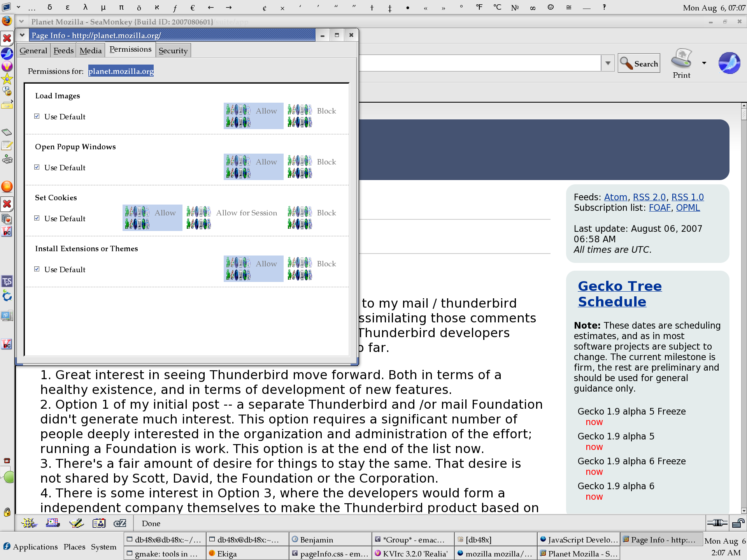Viewport: 747px width, 560px height.
Task: Switch to the KVIrc 3.2.0 'Realia' taskbar window
Action: tap(413, 553)
